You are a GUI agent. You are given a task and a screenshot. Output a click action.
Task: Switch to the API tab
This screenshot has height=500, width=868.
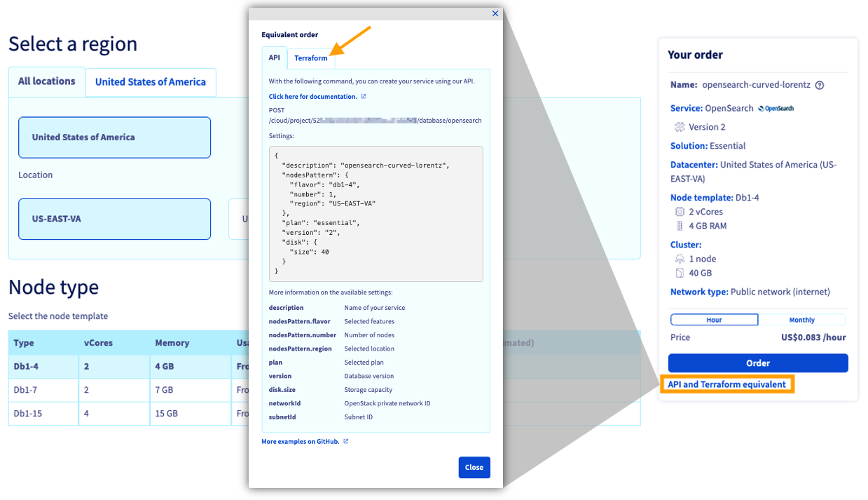[274, 58]
